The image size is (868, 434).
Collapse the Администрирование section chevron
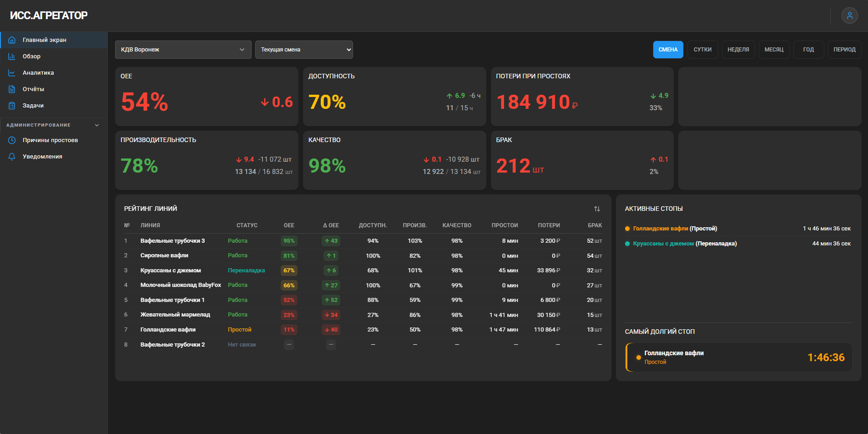tap(96, 125)
